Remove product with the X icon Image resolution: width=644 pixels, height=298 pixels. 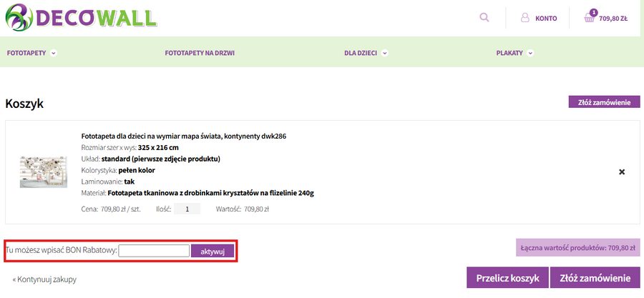[621, 172]
